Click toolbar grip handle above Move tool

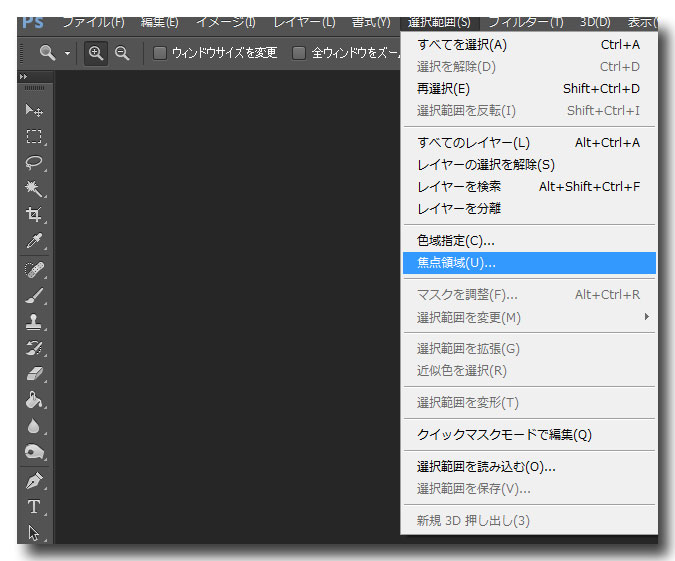click(x=34, y=88)
